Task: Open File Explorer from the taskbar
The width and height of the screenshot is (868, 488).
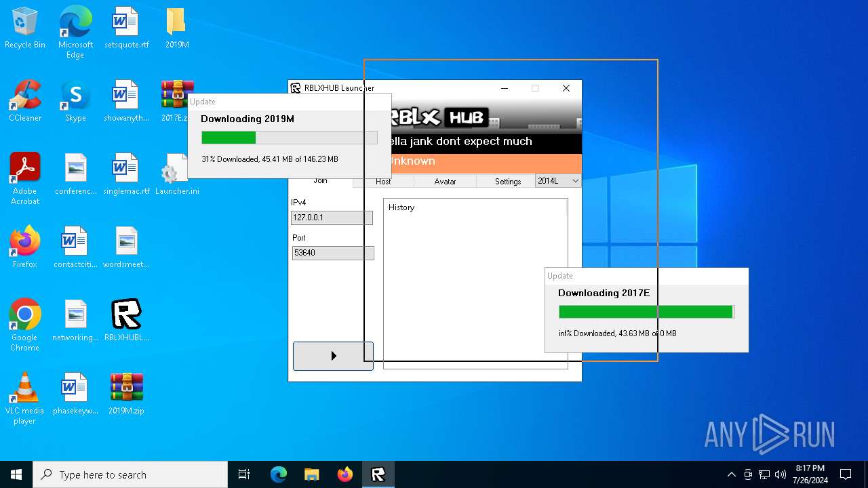Action: click(312, 474)
